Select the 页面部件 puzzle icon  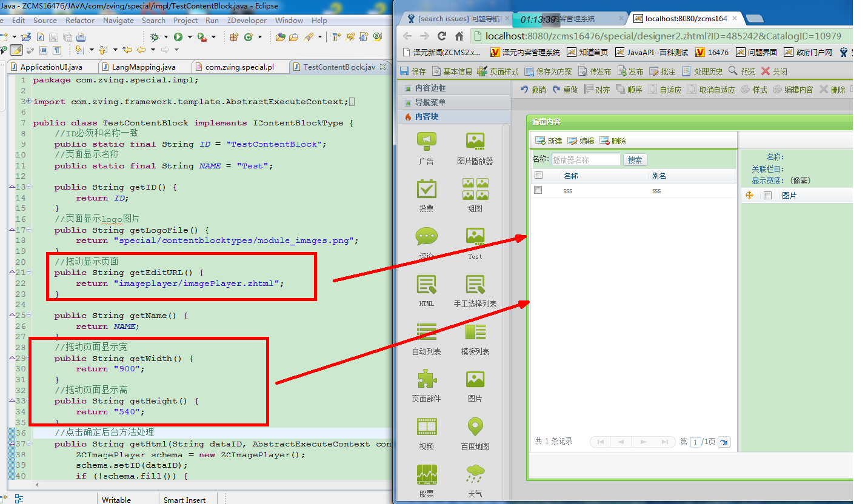426,380
